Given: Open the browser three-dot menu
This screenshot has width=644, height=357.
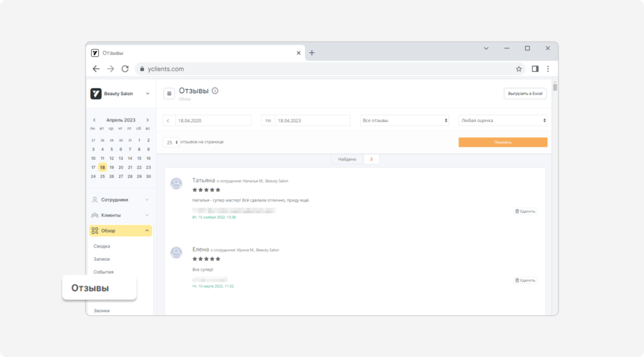Looking at the screenshot, I should point(548,69).
